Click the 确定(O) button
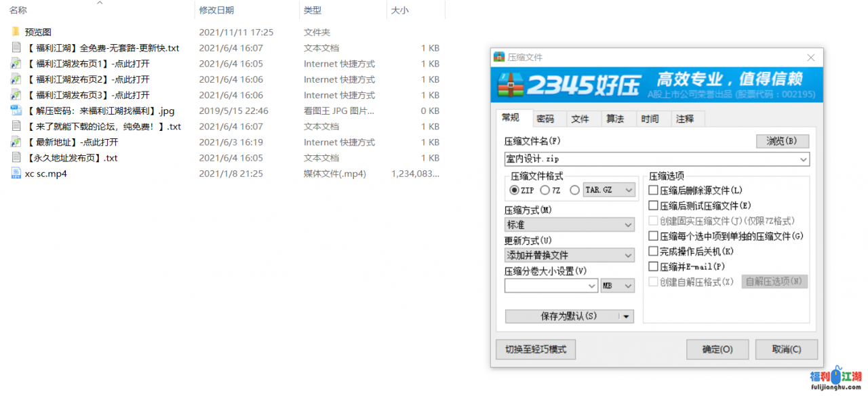868x396 pixels. 717,350
